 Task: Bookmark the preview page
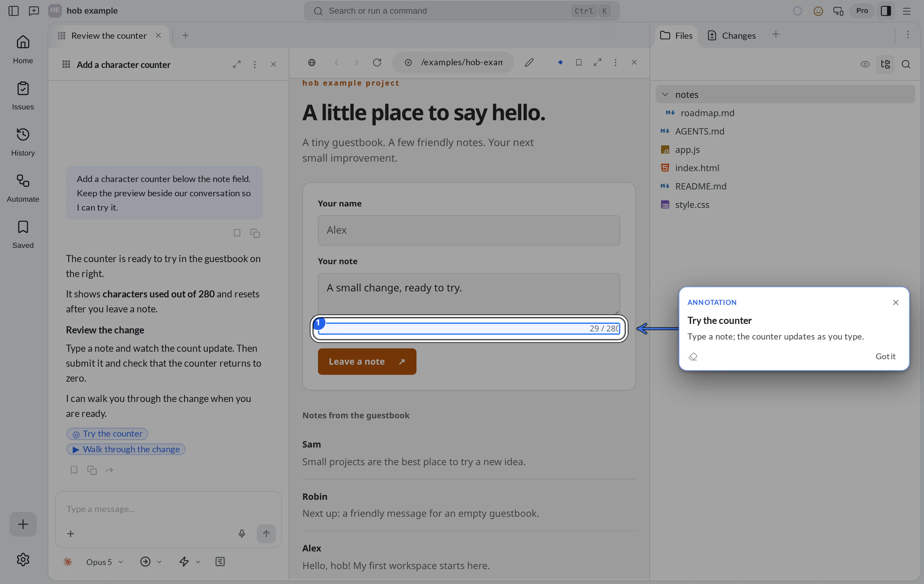(x=579, y=62)
